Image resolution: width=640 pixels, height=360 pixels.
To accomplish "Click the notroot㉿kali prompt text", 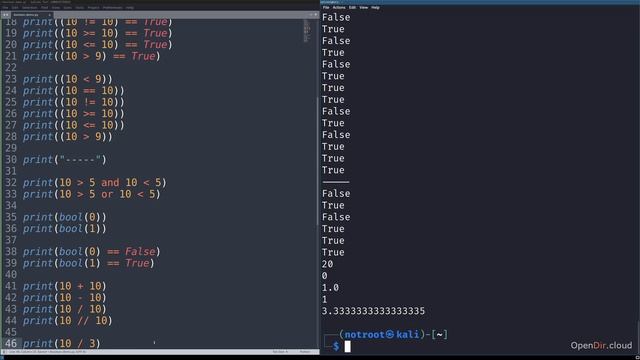I will tap(382, 335).
